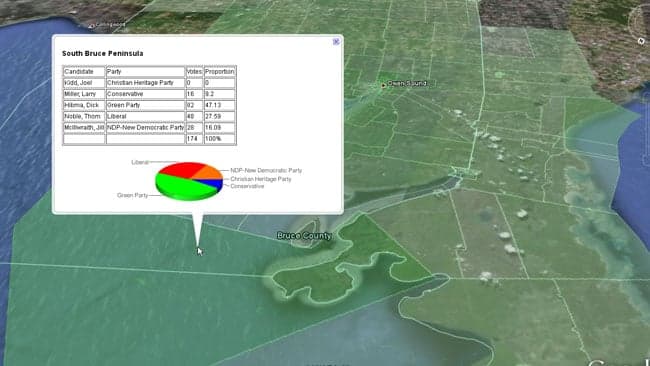
Task: Click the 'South Bruce Peninsula' balloon title
Action: (x=102, y=53)
